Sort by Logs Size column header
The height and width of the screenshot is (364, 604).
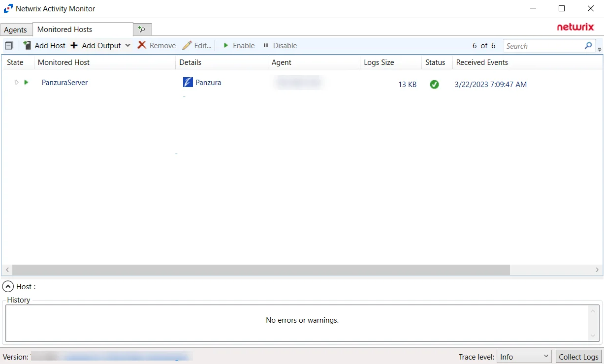(390, 62)
